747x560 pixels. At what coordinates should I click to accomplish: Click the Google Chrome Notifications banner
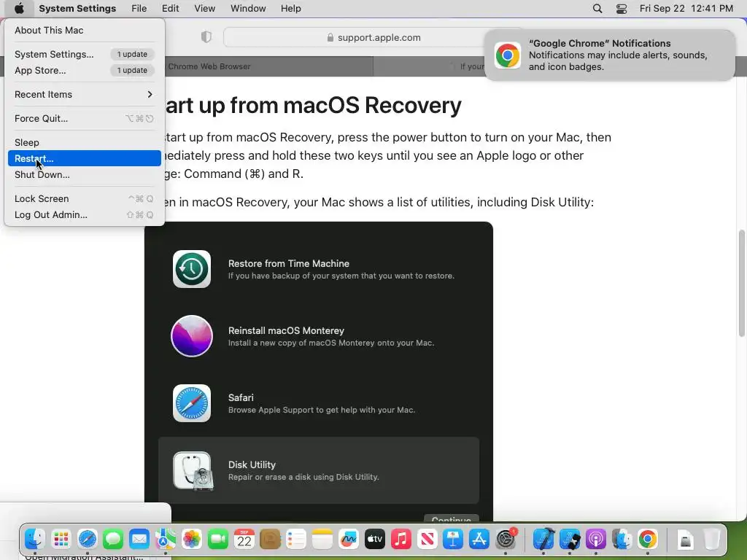[609, 55]
